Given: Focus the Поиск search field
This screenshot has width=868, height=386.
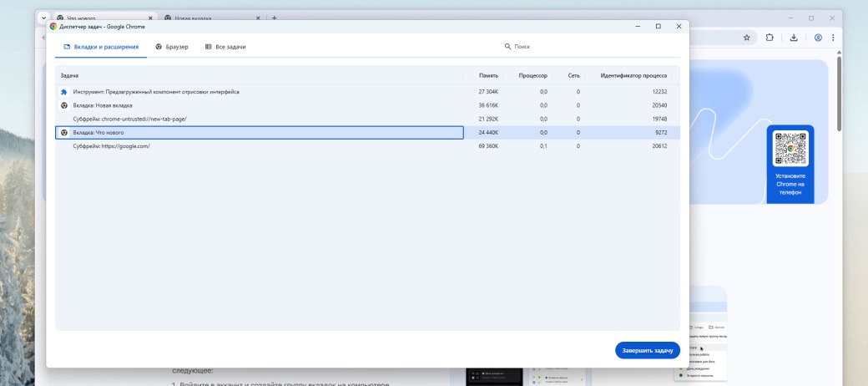Looking at the screenshot, I should (x=551, y=47).
